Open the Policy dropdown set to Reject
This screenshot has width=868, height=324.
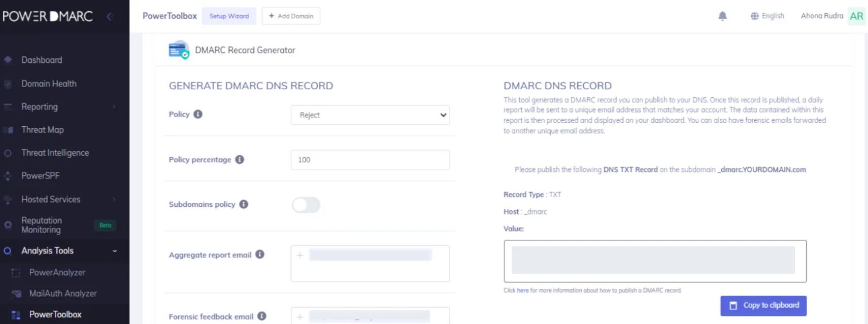(x=370, y=115)
